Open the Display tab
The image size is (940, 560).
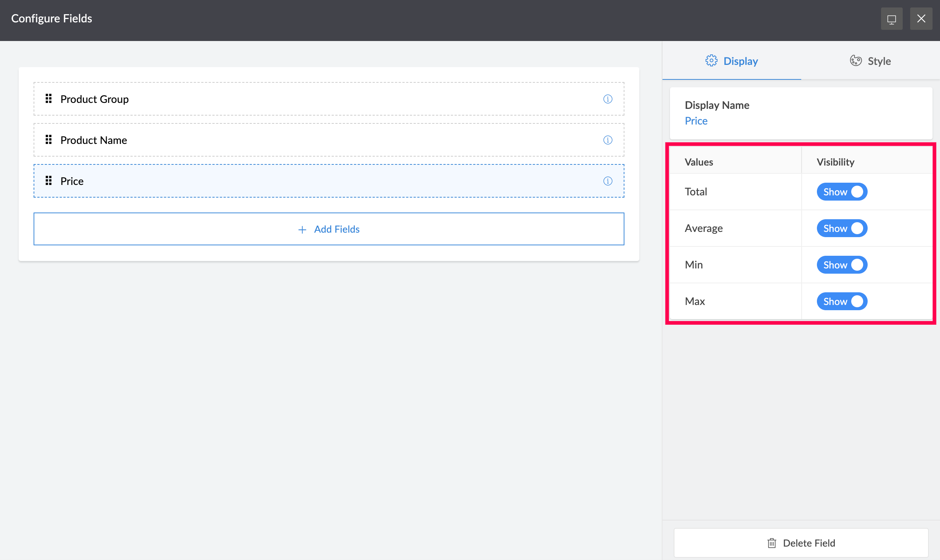731,61
